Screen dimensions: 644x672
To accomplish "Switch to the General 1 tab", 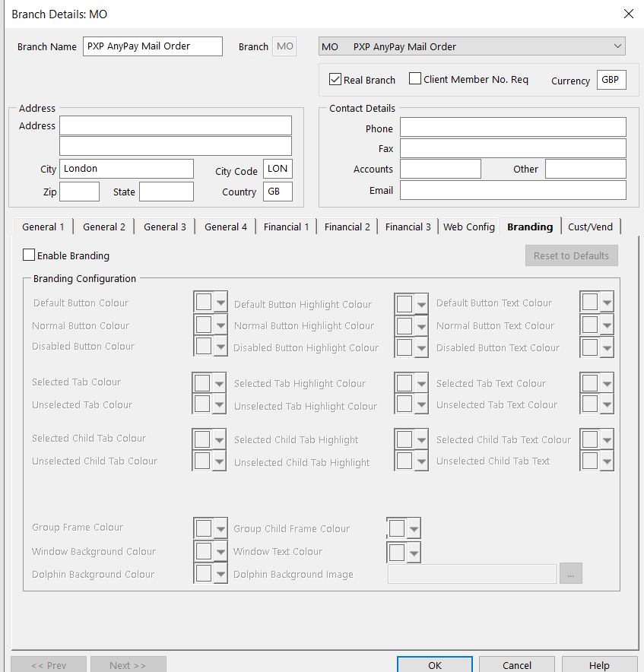I will [x=43, y=227].
